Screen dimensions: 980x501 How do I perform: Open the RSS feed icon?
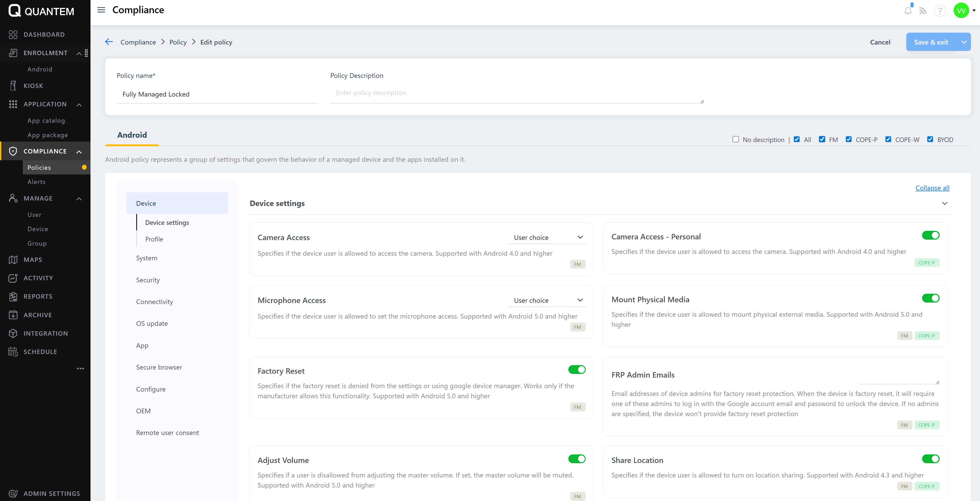[x=923, y=11]
